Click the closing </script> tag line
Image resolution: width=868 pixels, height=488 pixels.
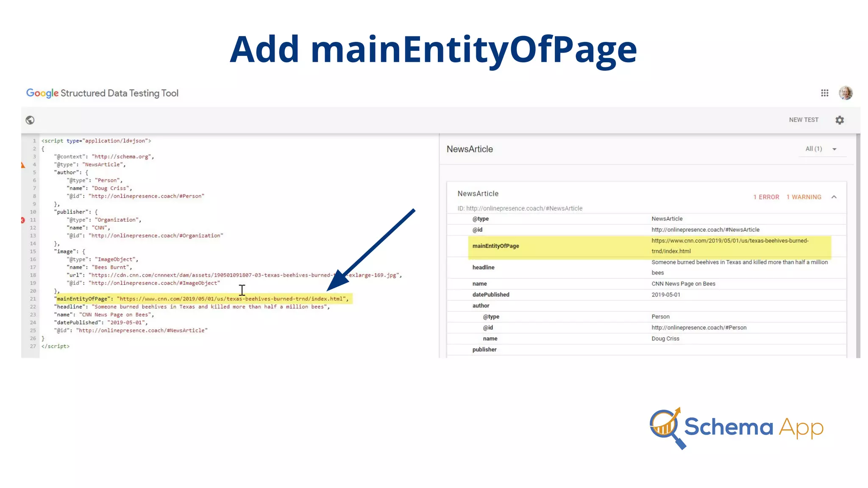[x=55, y=347]
